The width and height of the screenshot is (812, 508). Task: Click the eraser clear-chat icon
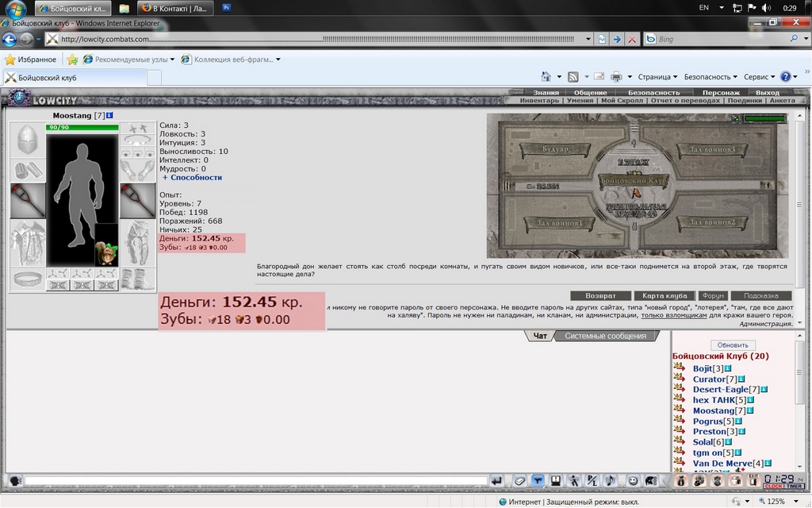click(x=520, y=481)
